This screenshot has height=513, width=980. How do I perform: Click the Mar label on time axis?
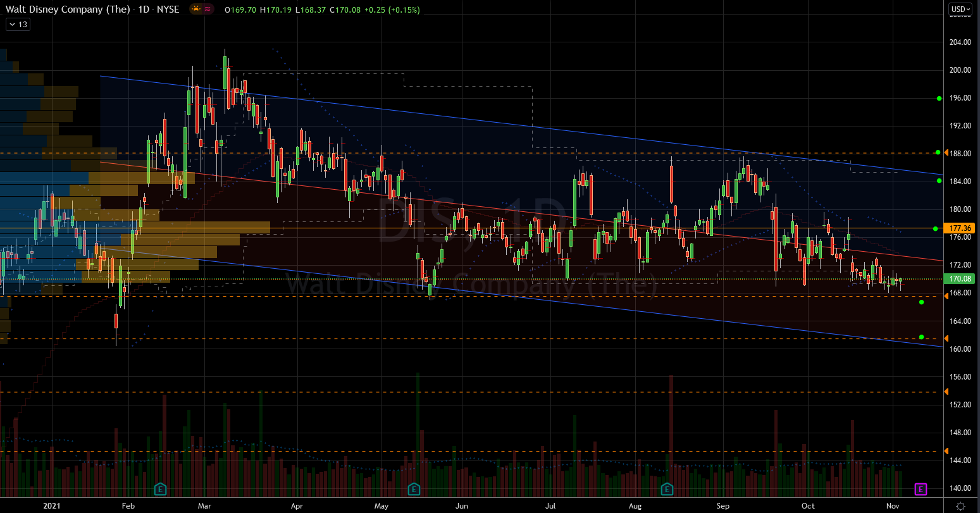coord(204,505)
